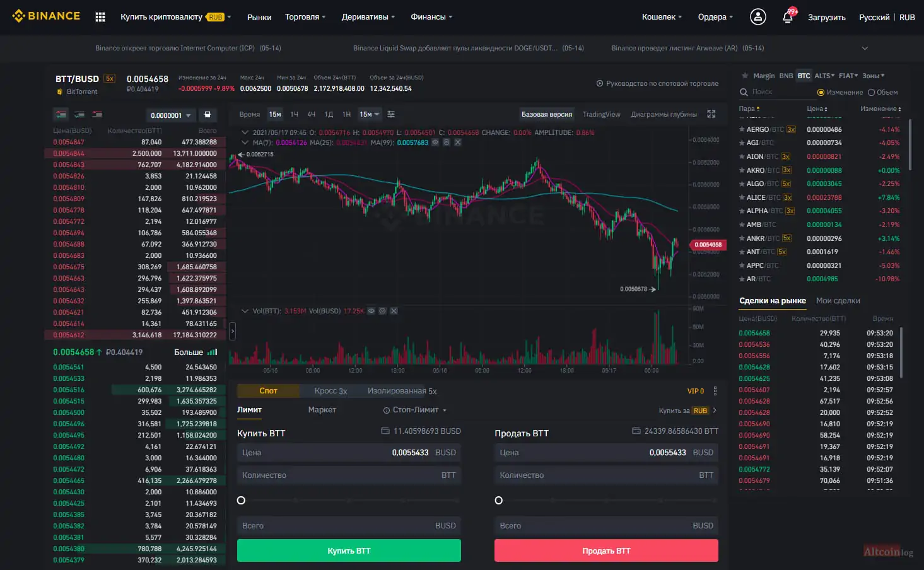This screenshot has height=570, width=924.
Task: Click the order book layout icon beside precision
Action: tap(208, 115)
